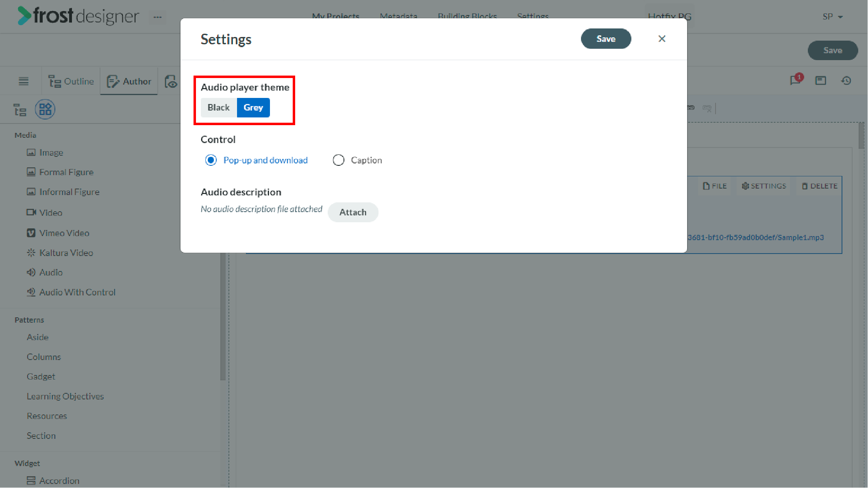Click the SETTINGS button on audio block
This screenshot has height=488, width=868.
click(x=764, y=186)
